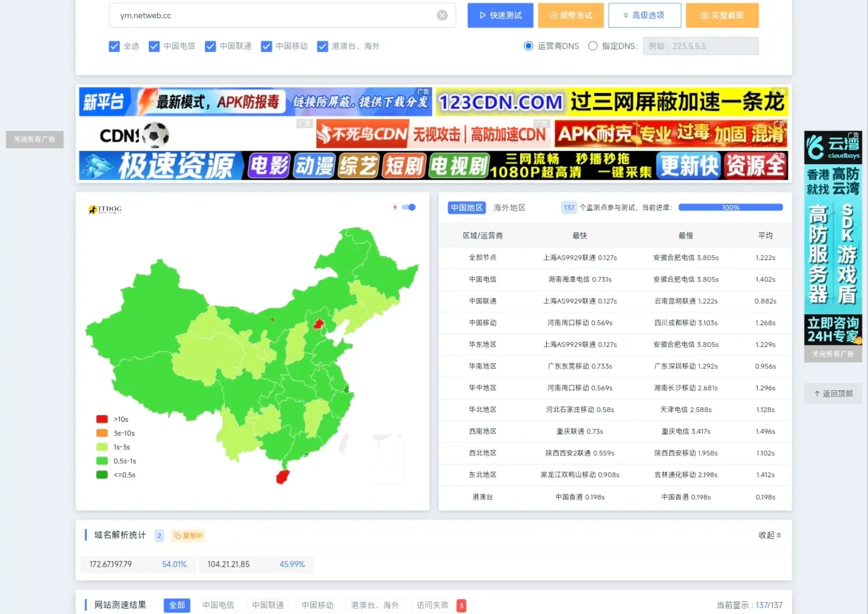Screen dimensions: 868x614
Task: Select the 全部 results filter tab
Action: point(177,605)
